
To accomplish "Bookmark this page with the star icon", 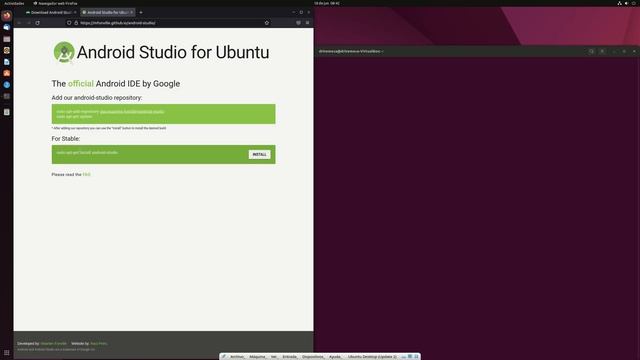I will [267, 23].
